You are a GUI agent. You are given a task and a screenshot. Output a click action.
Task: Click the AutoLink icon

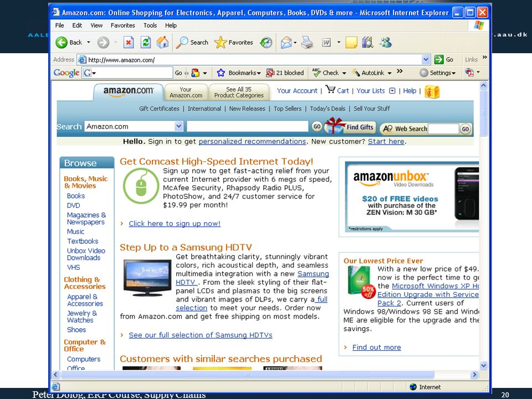pos(356,73)
